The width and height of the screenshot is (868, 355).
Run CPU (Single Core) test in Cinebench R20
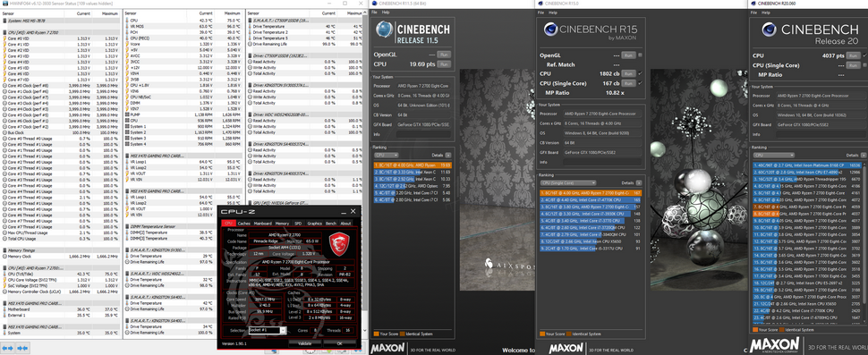[x=854, y=64]
